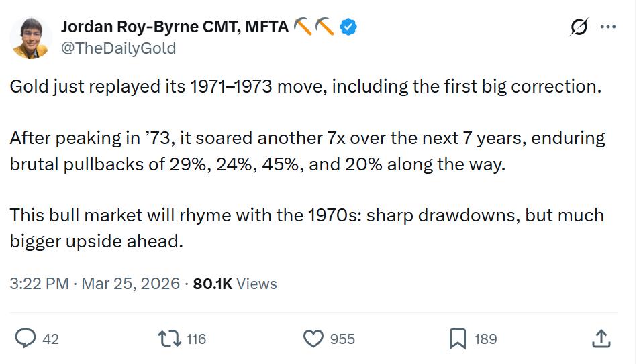Screen dimensions: 637x364
Task: Click the blue verified badge
Action: [x=348, y=27]
